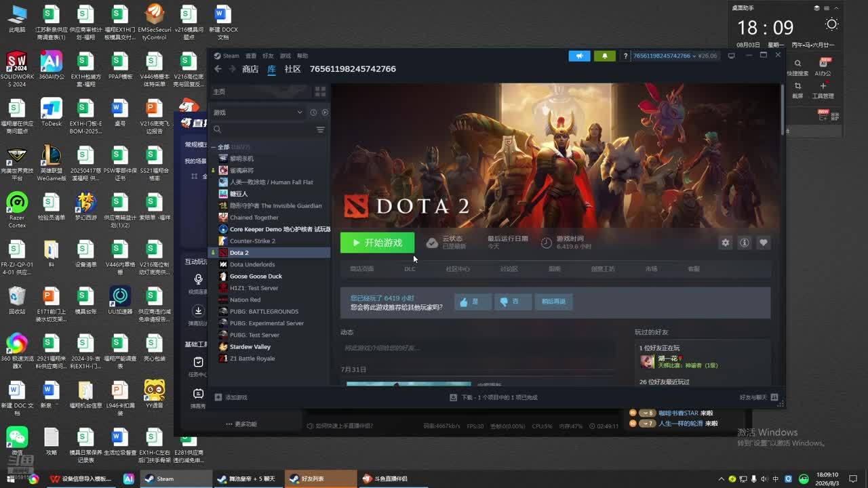Select Nation Red in library list
Viewport: 868px width, 488px height.
click(271, 300)
